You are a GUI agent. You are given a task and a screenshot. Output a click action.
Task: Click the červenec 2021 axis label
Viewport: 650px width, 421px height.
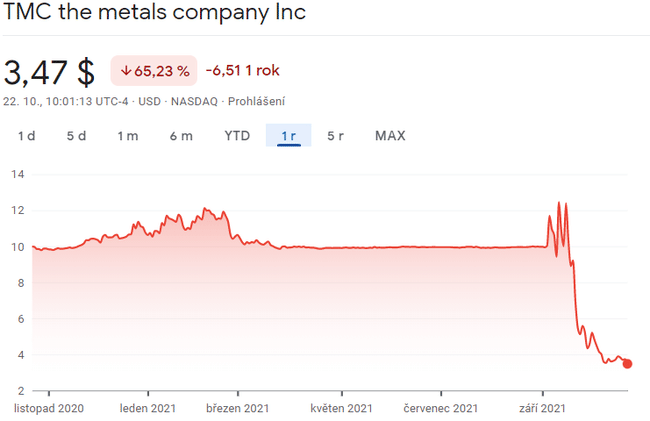[441, 408]
